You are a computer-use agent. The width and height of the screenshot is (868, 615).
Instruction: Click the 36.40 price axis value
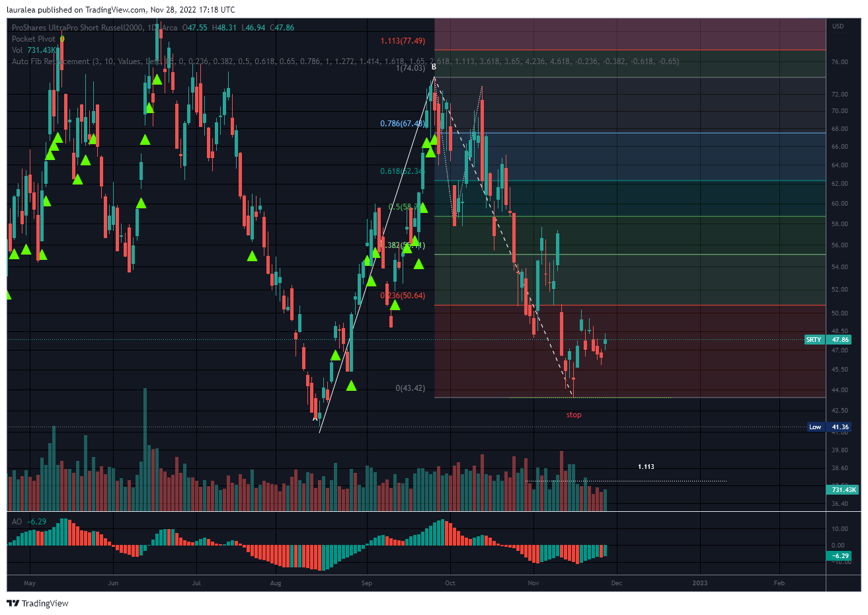840,504
